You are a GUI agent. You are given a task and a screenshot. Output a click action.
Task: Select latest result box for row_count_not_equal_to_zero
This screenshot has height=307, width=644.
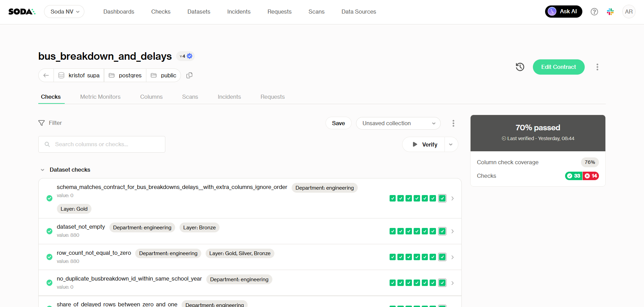pos(442,257)
